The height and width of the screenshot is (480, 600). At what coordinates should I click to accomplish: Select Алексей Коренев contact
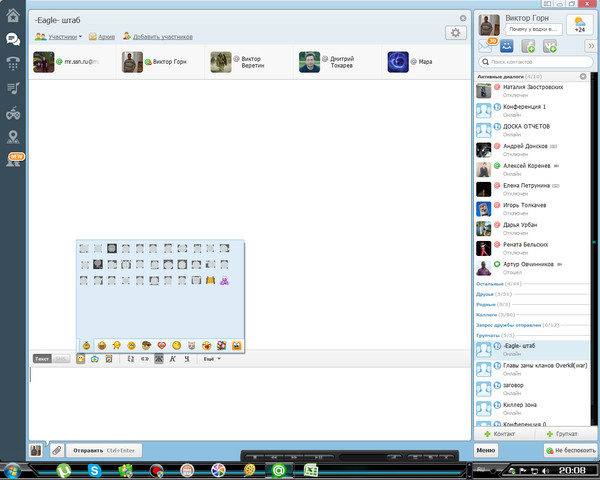pyautogui.click(x=532, y=170)
